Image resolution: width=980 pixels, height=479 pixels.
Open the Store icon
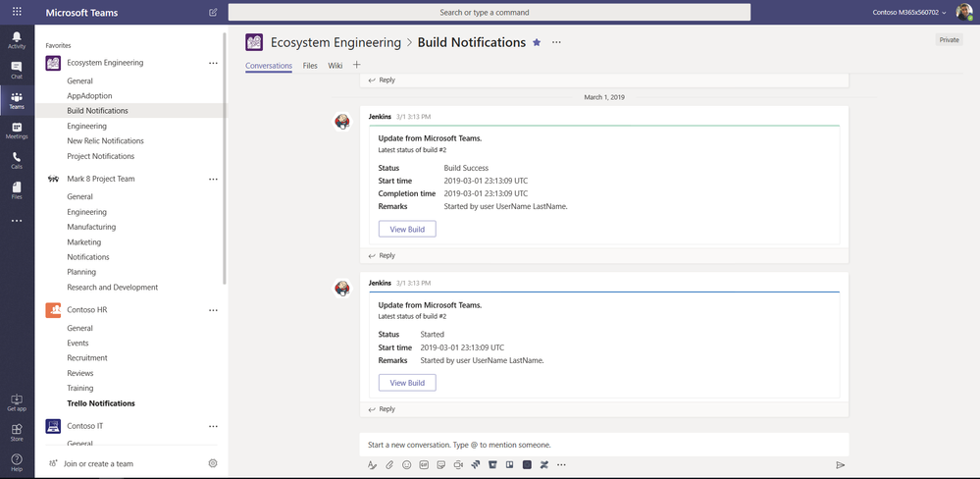click(17, 432)
